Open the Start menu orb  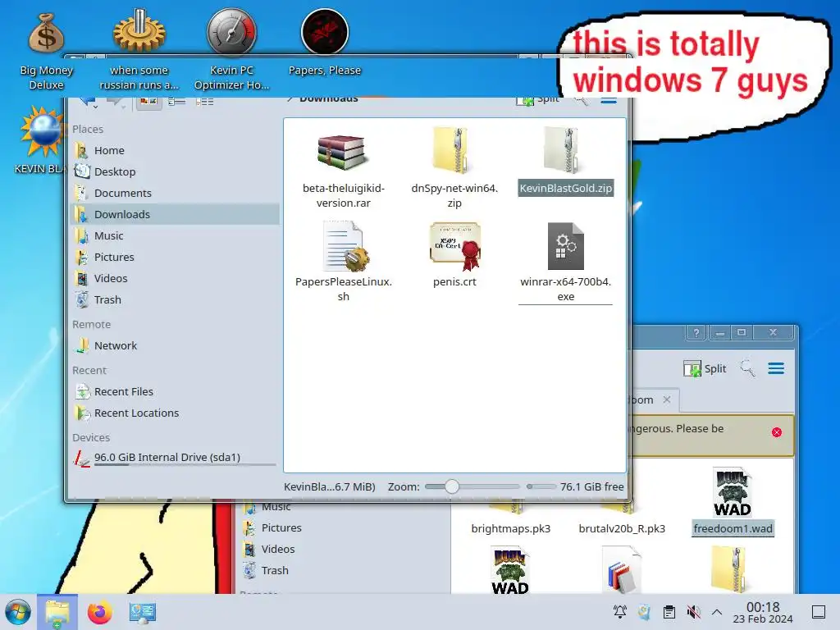(x=18, y=612)
